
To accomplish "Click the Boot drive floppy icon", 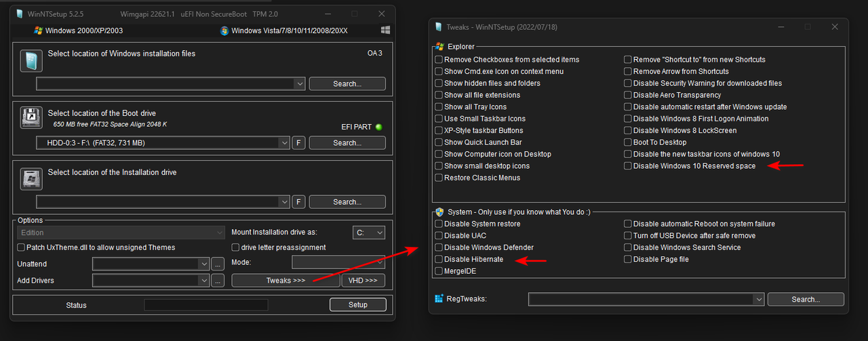I will 31,118.
